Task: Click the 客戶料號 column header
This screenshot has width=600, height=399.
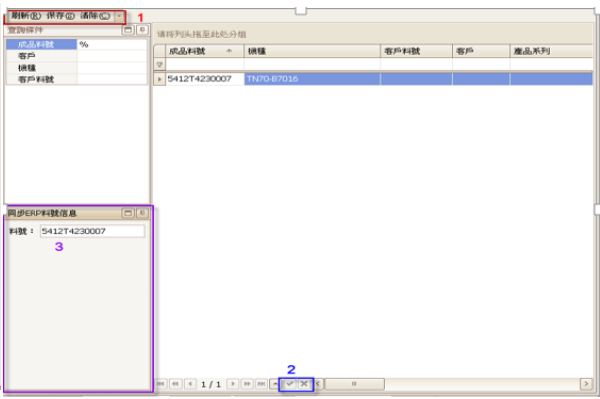Action: 416,51
